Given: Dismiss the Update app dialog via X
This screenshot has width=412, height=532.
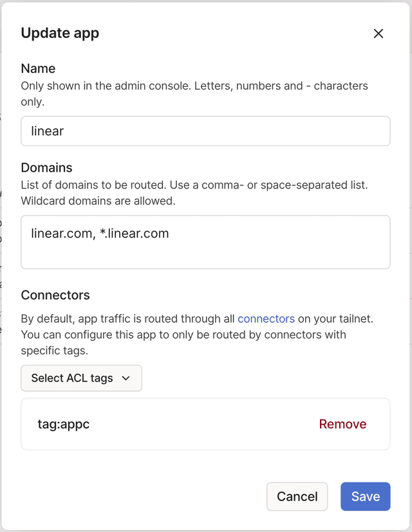Looking at the screenshot, I should (379, 33).
